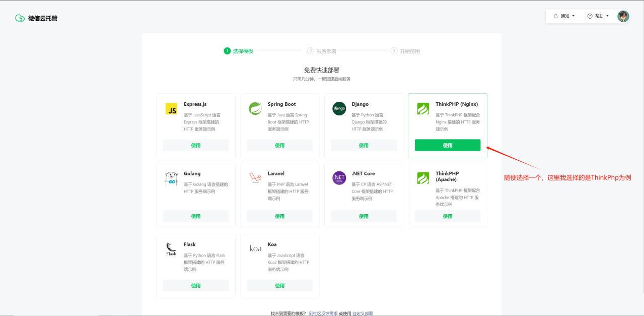Click the help question-mark icon
The width and height of the screenshot is (644, 316).
(x=590, y=16)
